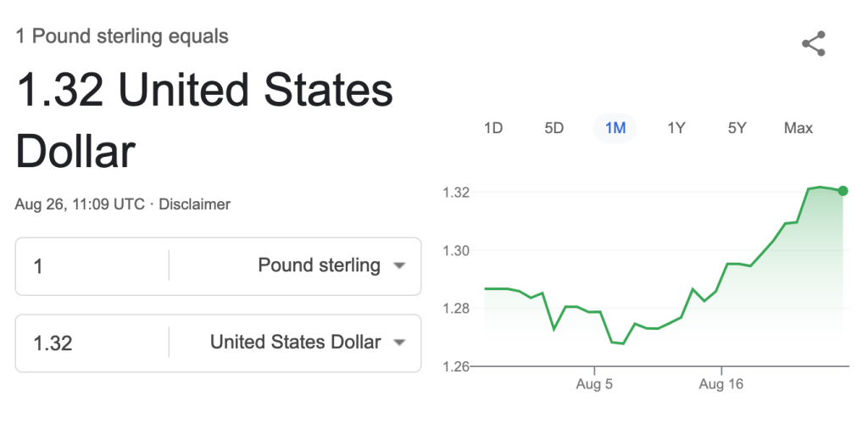Switch chart to 1Y range
Screen dimensions: 868x424
tap(676, 128)
